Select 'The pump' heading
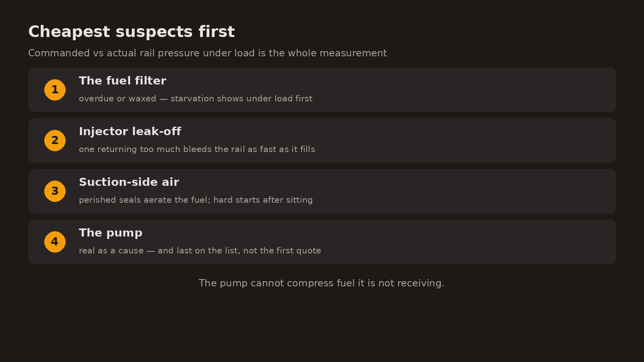Viewport: 644px width, 362px height. click(x=111, y=233)
